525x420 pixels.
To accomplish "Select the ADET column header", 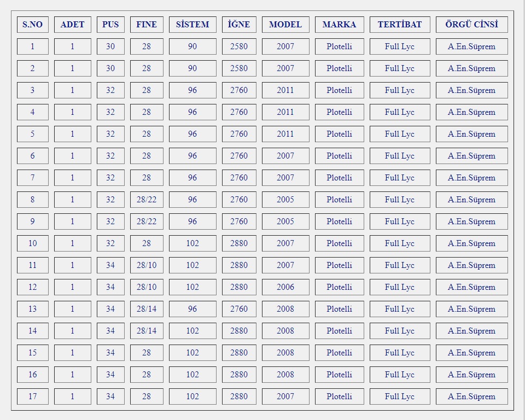I will 72,25.
